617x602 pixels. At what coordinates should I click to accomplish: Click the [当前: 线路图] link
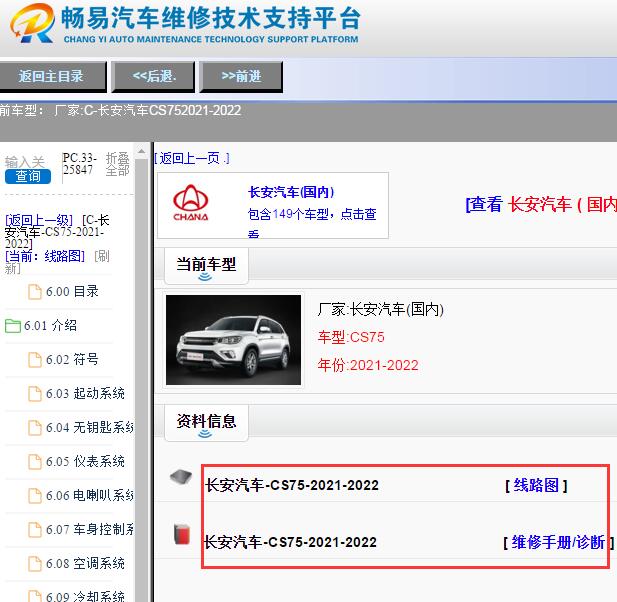tap(45, 256)
